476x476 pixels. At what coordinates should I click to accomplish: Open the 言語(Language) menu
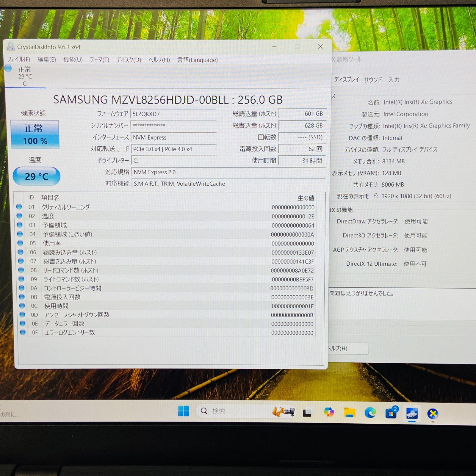pos(198,60)
